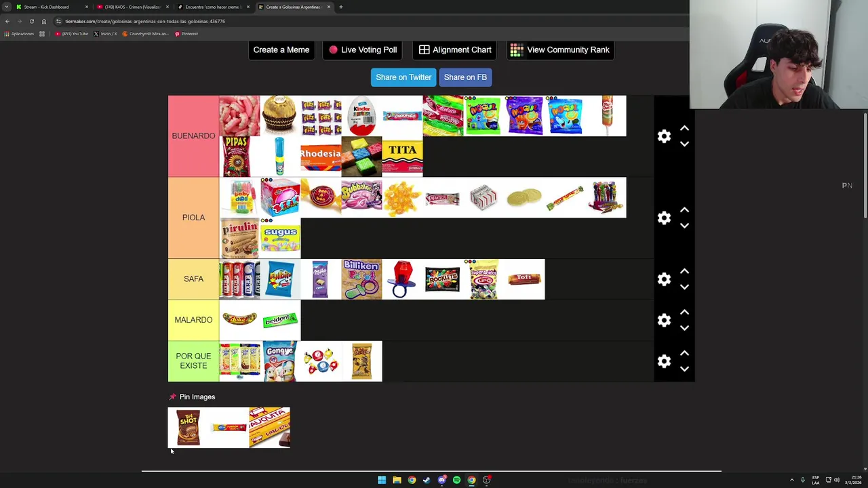The width and height of the screenshot is (868, 488).
Task: Select the Vauquita candy image
Action: (270, 428)
